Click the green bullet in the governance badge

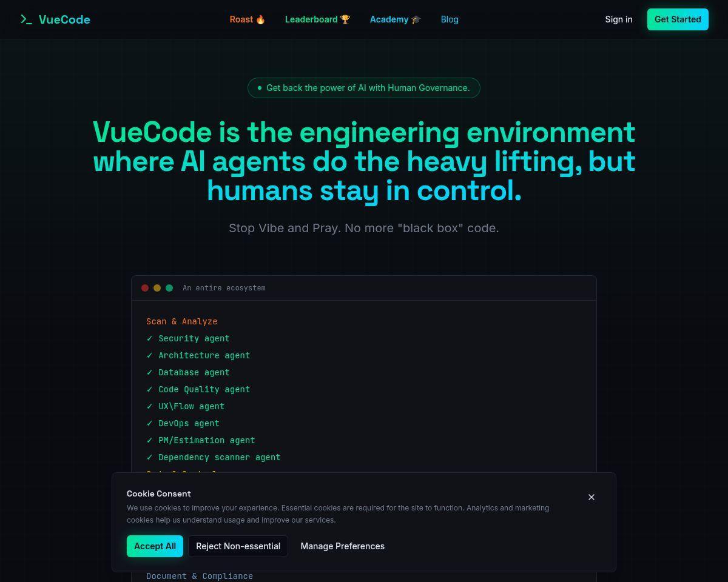point(260,87)
